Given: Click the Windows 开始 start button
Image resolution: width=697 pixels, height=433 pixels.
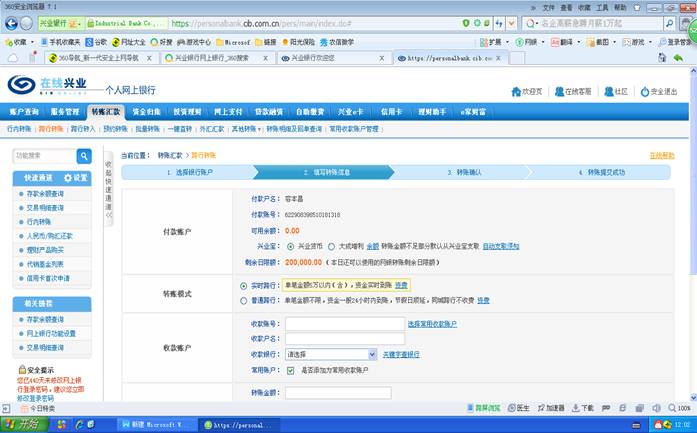Looking at the screenshot, I should (x=20, y=424).
